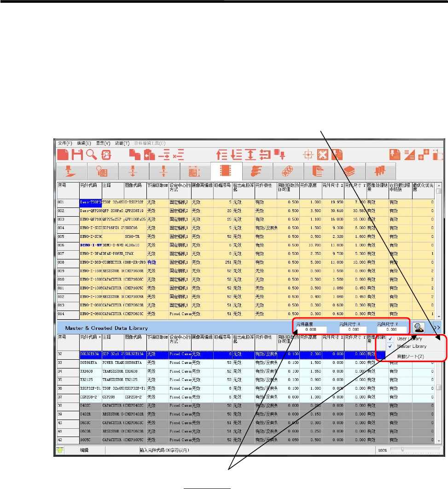
Task: Click the rotate/refresh toolbar icon
Action: coord(106,155)
